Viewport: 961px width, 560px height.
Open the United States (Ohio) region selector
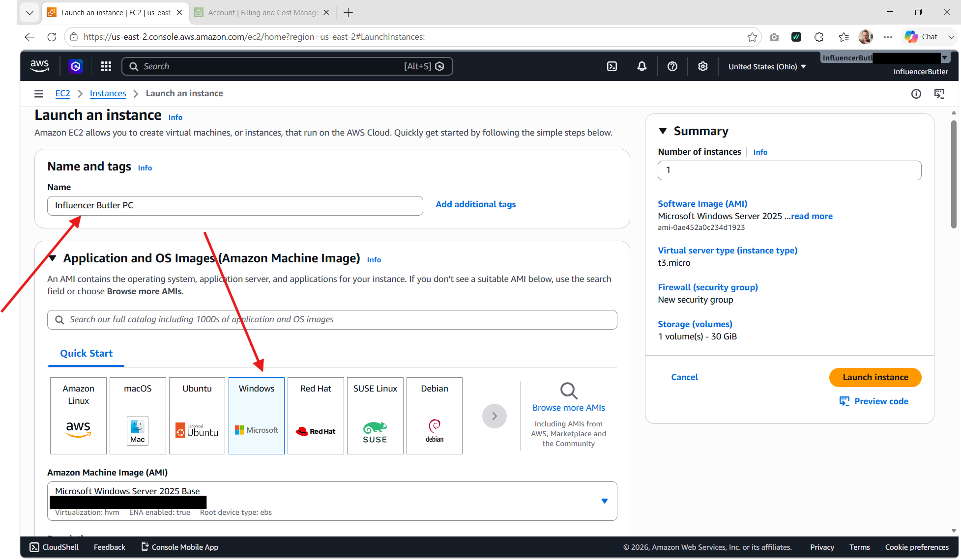(767, 66)
